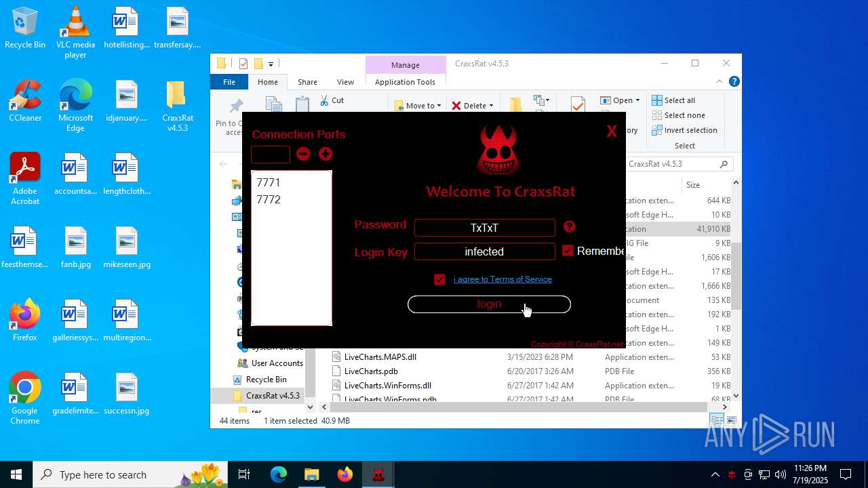868x488 pixels.
Task: Open VLC media player desktop icon
Action: (x=75, y=32)
